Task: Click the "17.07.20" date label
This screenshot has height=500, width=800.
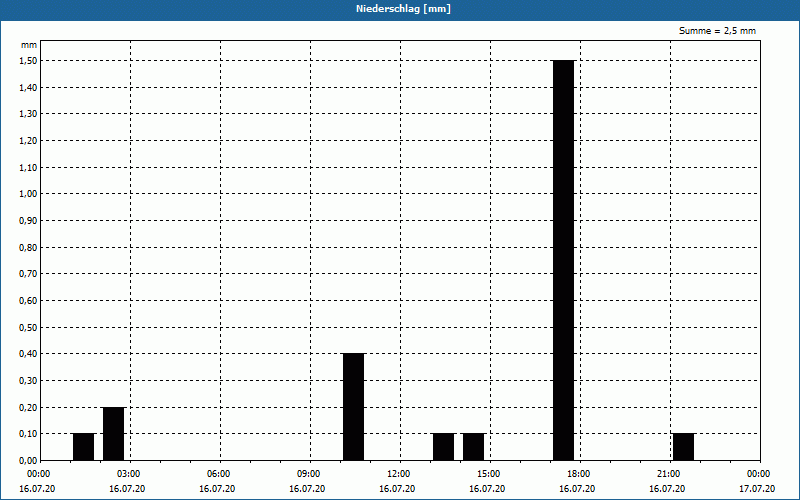Action: click(x=757, y=489)
